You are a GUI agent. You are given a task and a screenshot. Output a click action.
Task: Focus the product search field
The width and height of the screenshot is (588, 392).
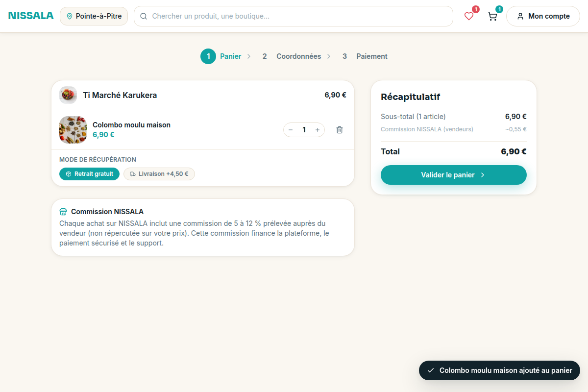click(293, 16)
